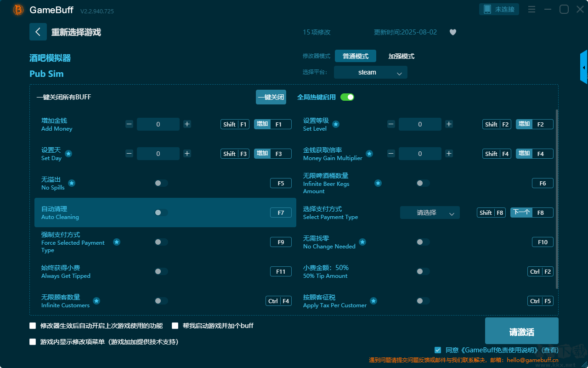The width and height of the screenshot is (588, 368).
Task: Click the Ctrl F5 hotkey box
Action: pyautogui.click(x=540, y=301)
